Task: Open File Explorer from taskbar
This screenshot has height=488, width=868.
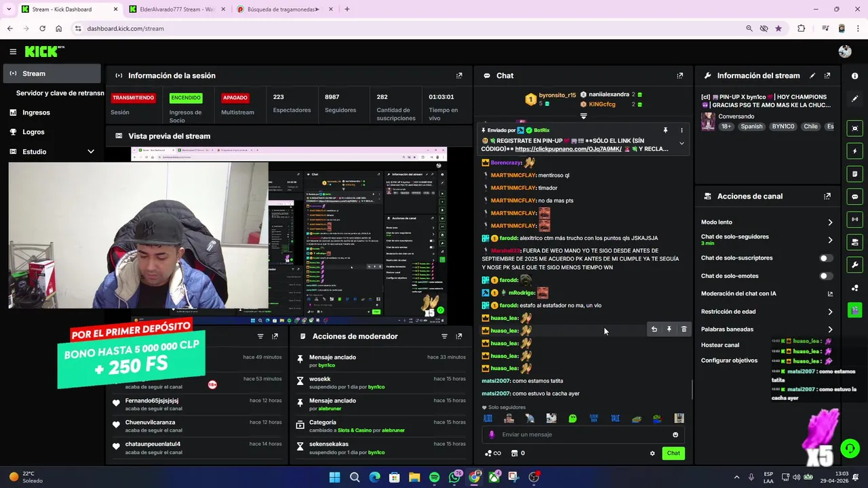Action: pos(414,477)
